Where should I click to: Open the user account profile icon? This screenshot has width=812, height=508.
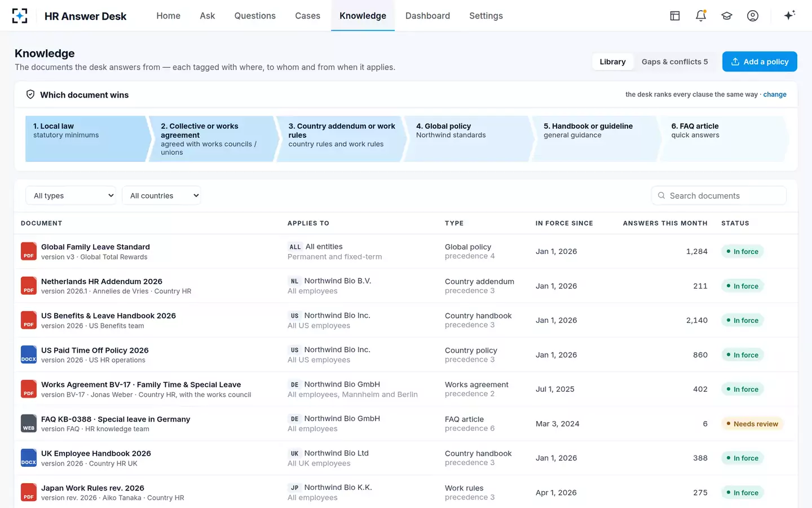click(x=753, y=16)
